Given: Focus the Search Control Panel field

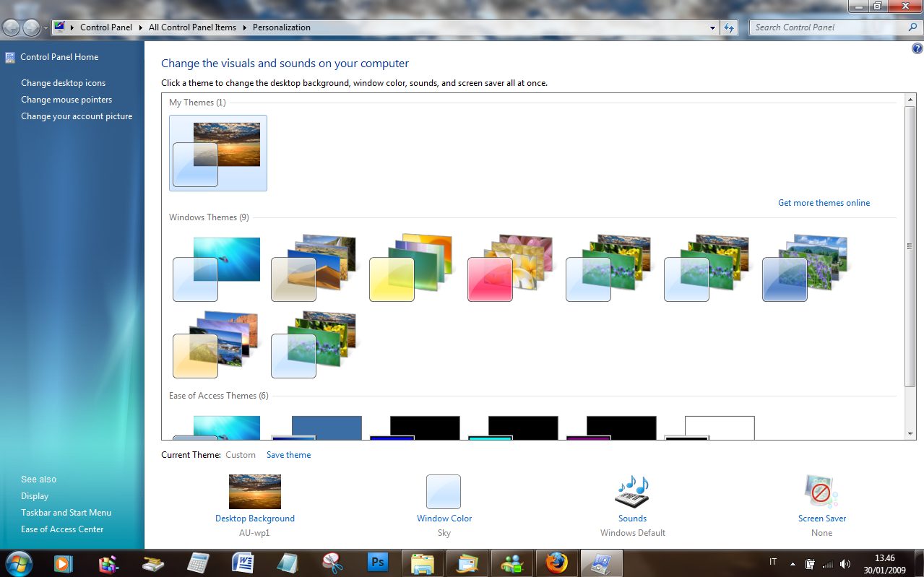Looking at the screenshot, I should (827, 27).
